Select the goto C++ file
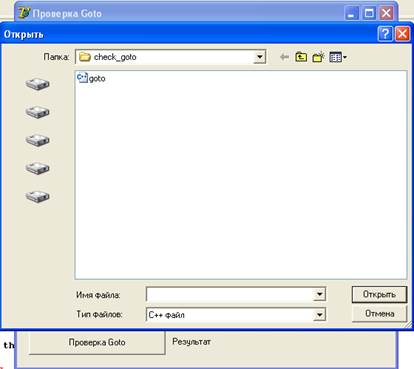414x369 pixels. tap(91, 78)
